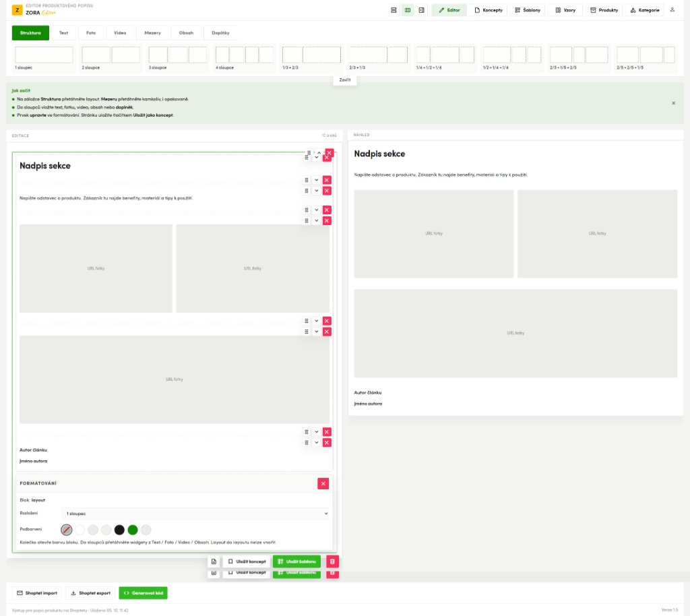Delete the 'Autor článku' block
690x616 pixels.
(x=327, y=443)
